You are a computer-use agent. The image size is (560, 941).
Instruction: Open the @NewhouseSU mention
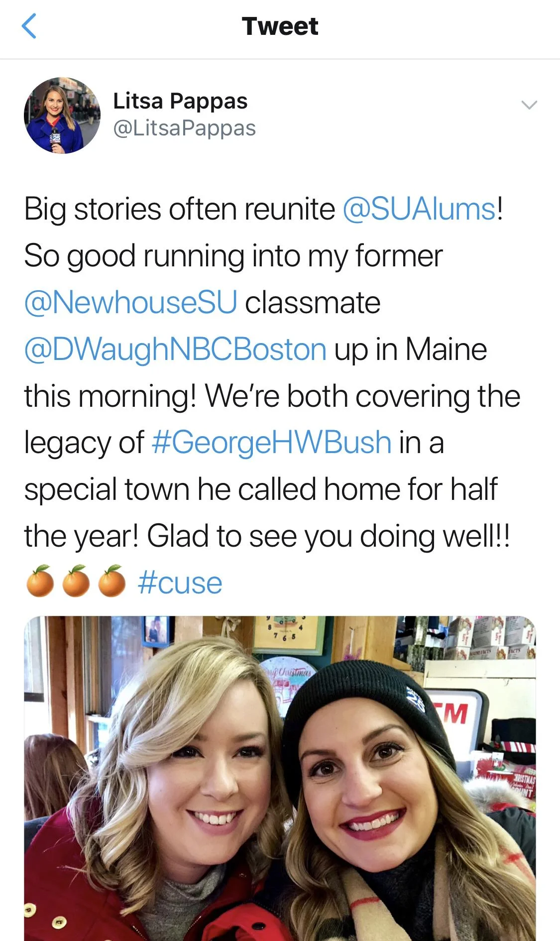131,302
